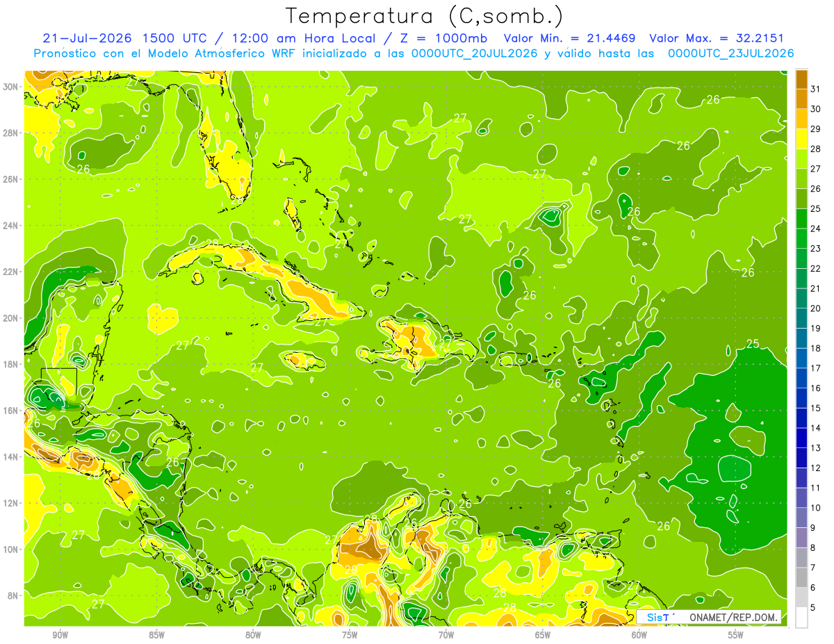Image resolution: width=834 pixels, height=644 pixels.
Task: Click the '25' contour label on the map
Action: pos(753,344)
